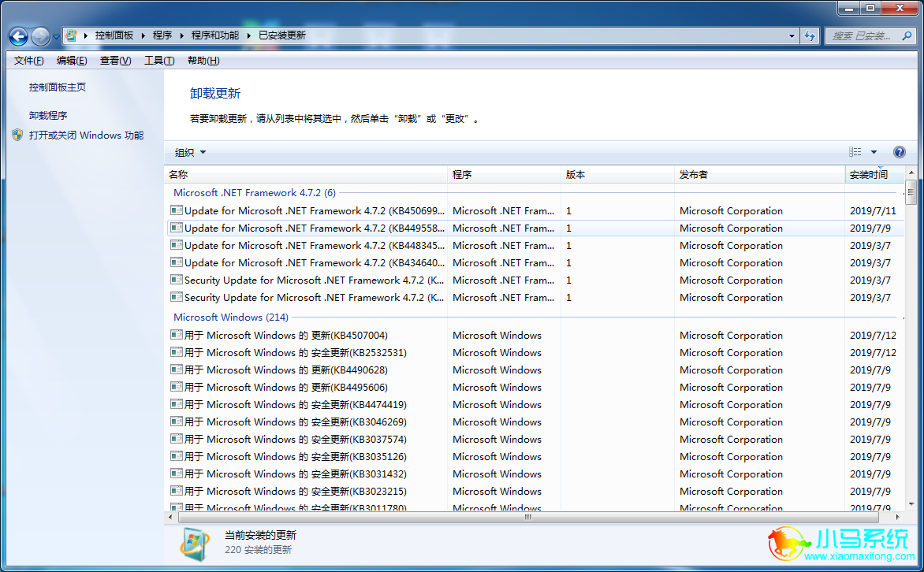Viewport: 924px width, 572px height.
Task: Select the icon of KB4507004 update
Action: pos(176,335)
